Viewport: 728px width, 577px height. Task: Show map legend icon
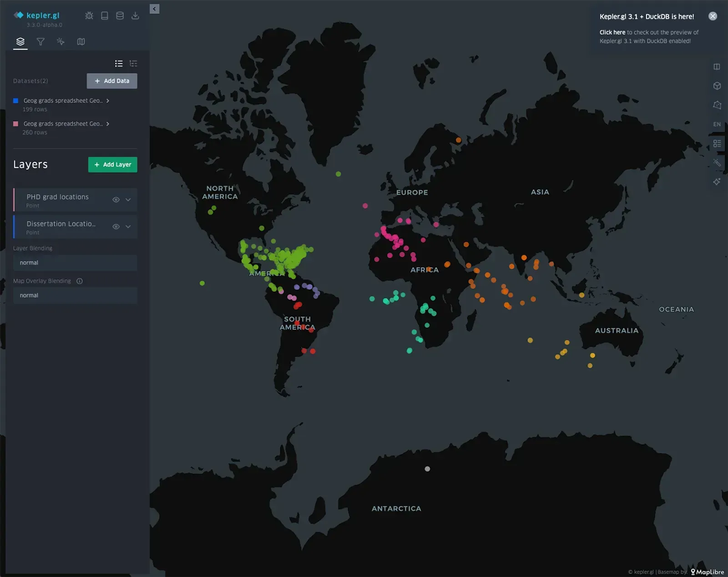[717, 143]
